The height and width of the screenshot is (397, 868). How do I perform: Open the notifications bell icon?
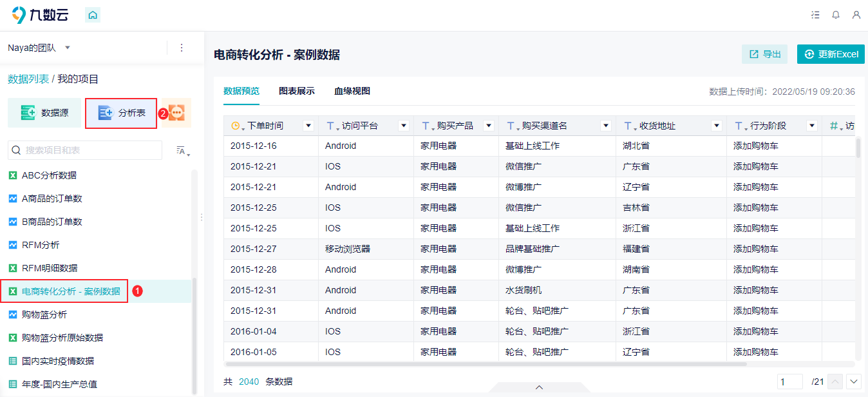point(836,15)
